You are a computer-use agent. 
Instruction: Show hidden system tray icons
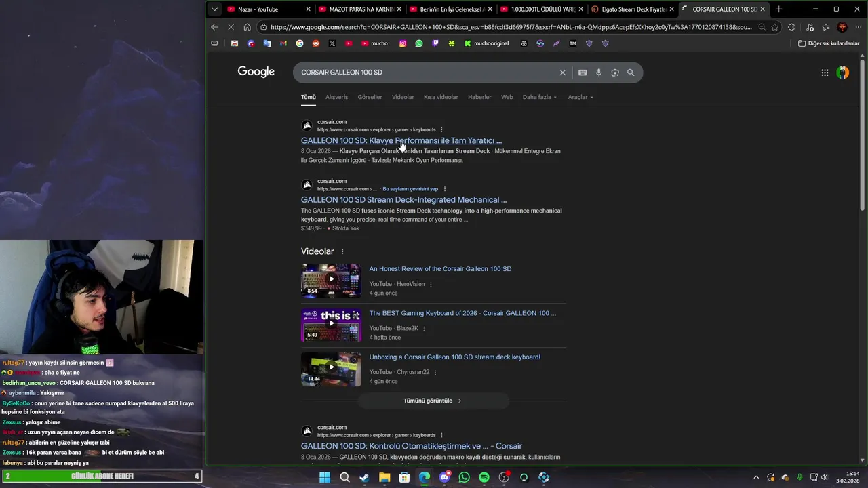tap(756, 477)
